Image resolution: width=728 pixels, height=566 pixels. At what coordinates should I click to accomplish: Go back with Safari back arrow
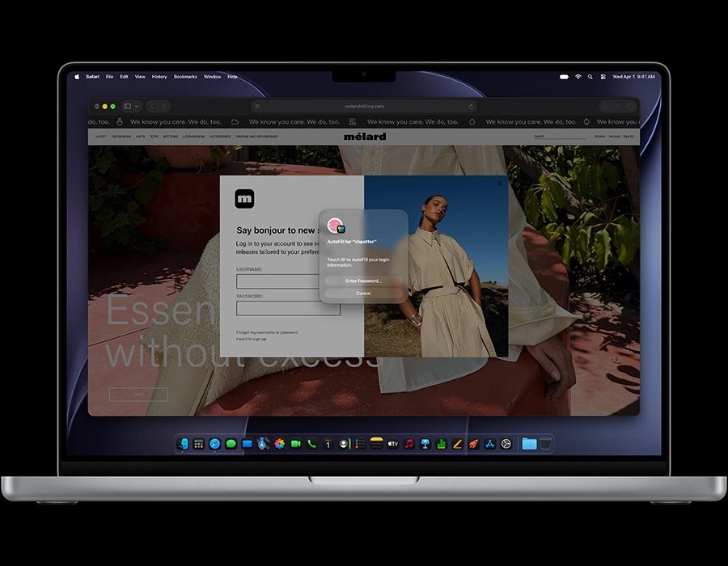pos(152,106)
